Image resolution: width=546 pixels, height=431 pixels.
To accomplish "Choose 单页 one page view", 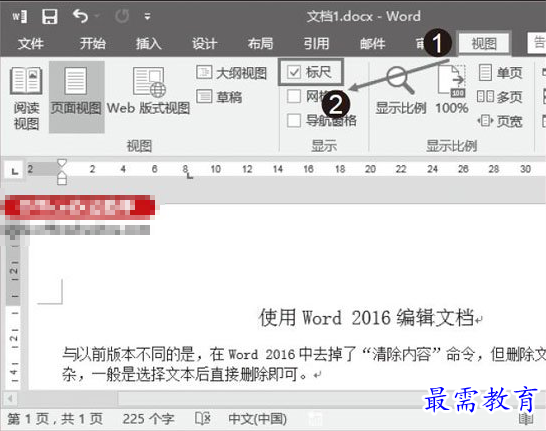I will [x=500, y=73].
